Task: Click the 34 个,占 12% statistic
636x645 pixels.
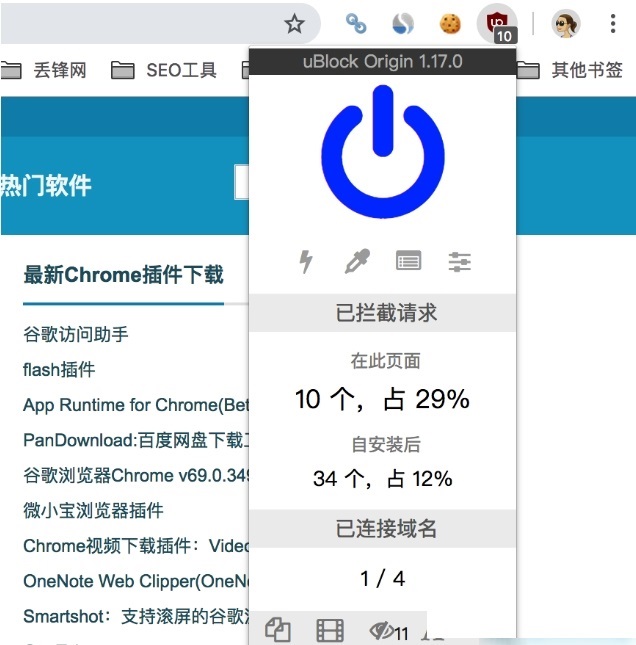Action: (x=383, y=479)
